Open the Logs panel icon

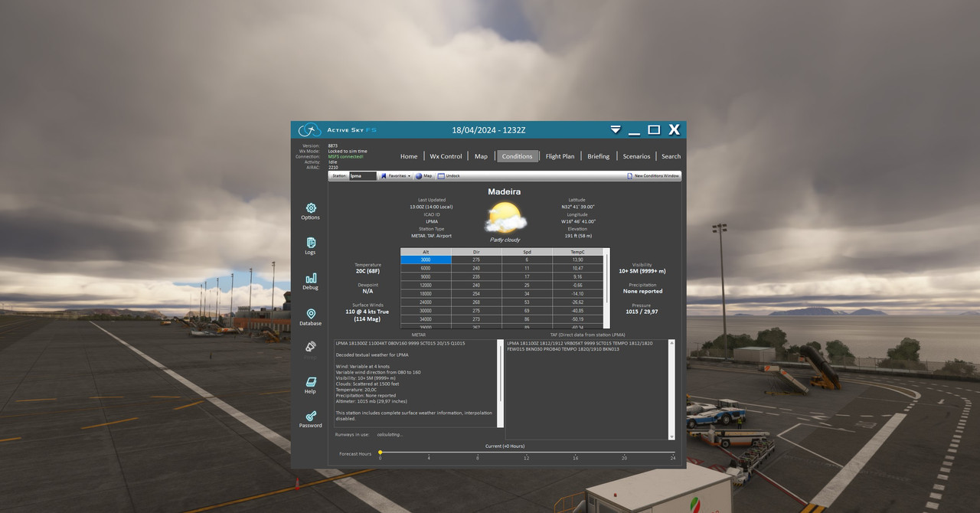pos(311,243)
